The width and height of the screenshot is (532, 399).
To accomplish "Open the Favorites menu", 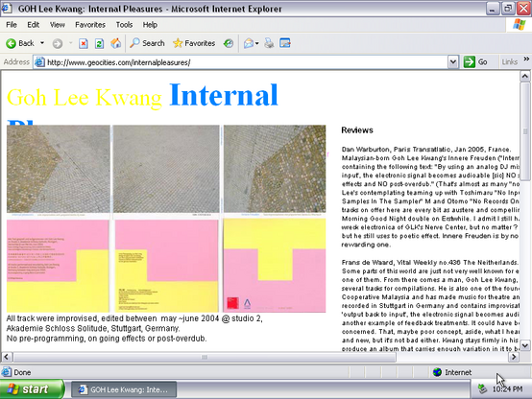I will coord(90,25).
